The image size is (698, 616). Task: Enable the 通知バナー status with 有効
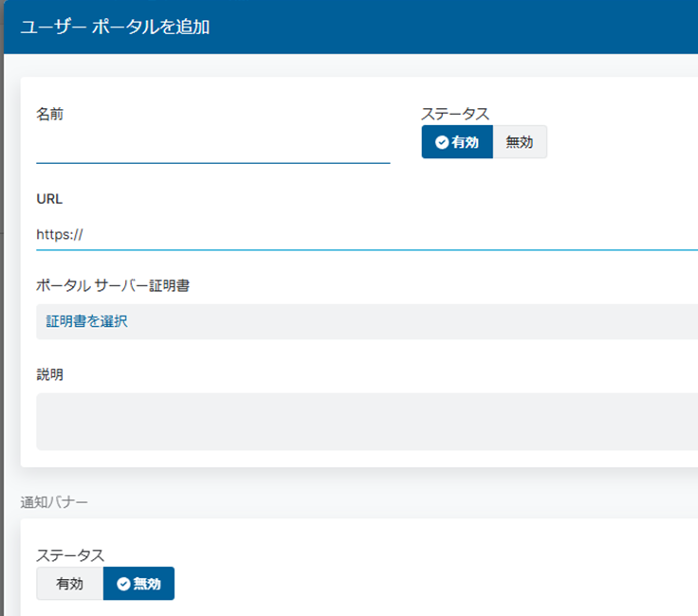(70, 583)
